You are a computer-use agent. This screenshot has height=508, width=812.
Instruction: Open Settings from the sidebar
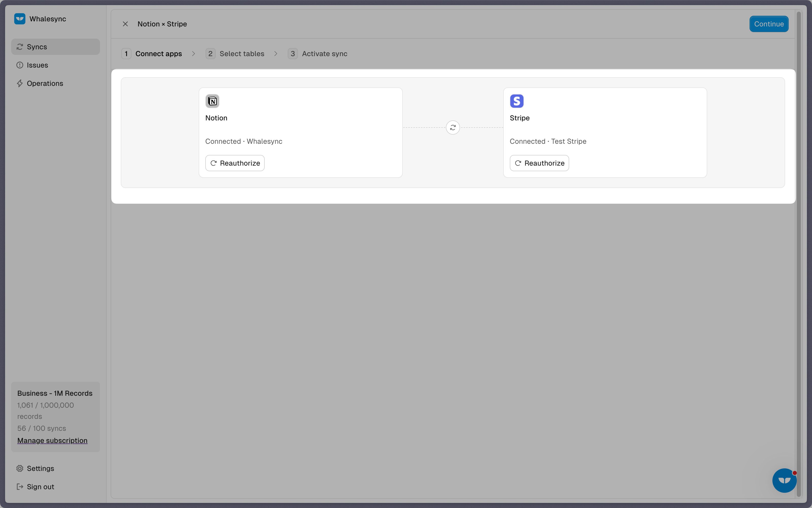click(55, 468)
